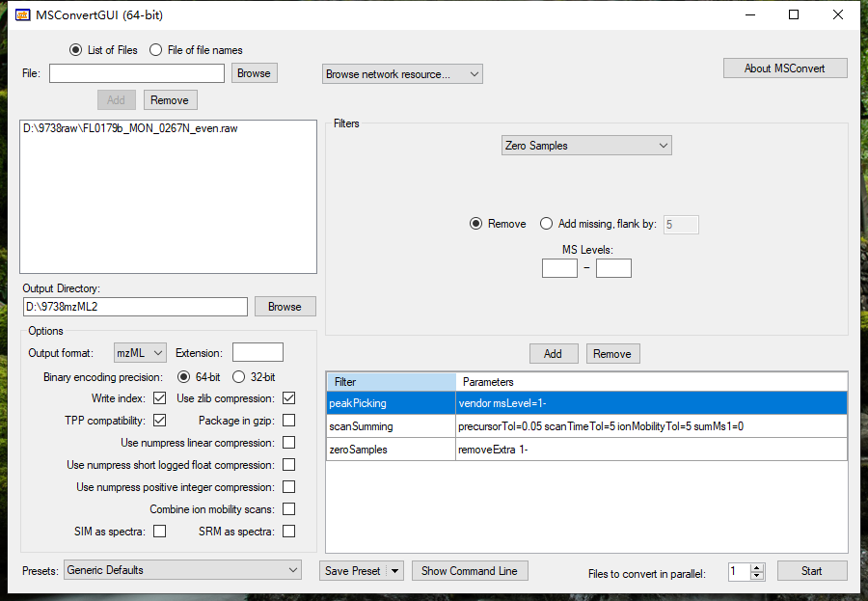Show the command line for current settings
Screen dimensions: 868x601
click(470, 570)
